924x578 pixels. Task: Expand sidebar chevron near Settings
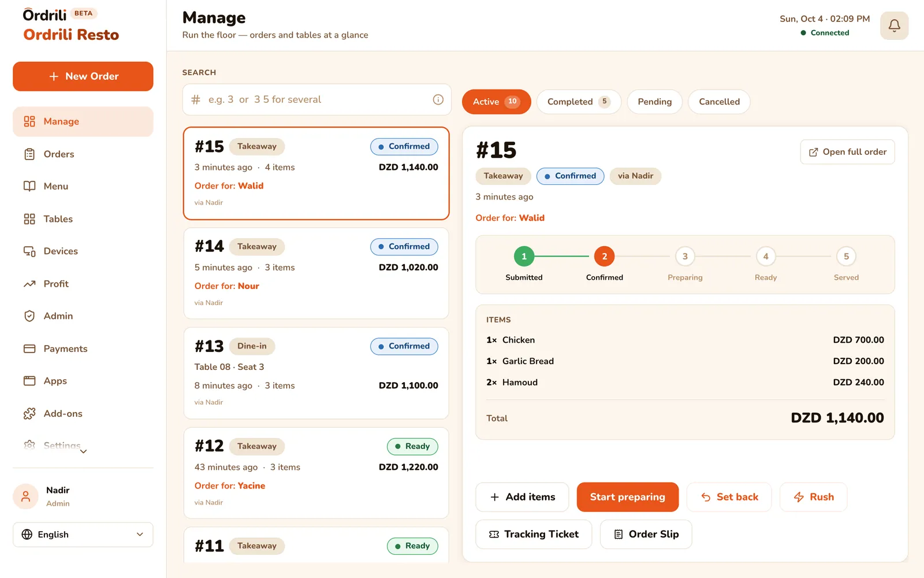coord(83,451)
